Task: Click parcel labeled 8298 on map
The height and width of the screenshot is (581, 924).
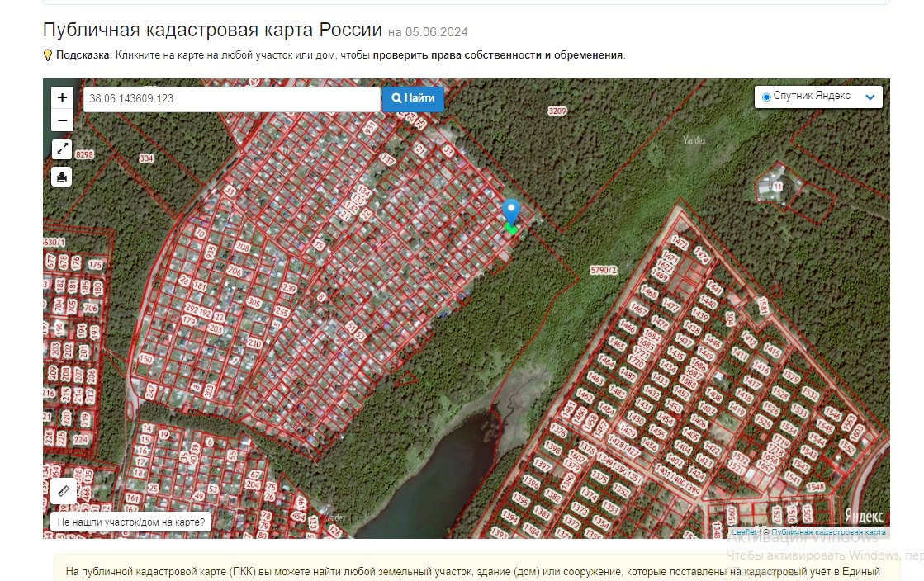Action: pos(84,154)
